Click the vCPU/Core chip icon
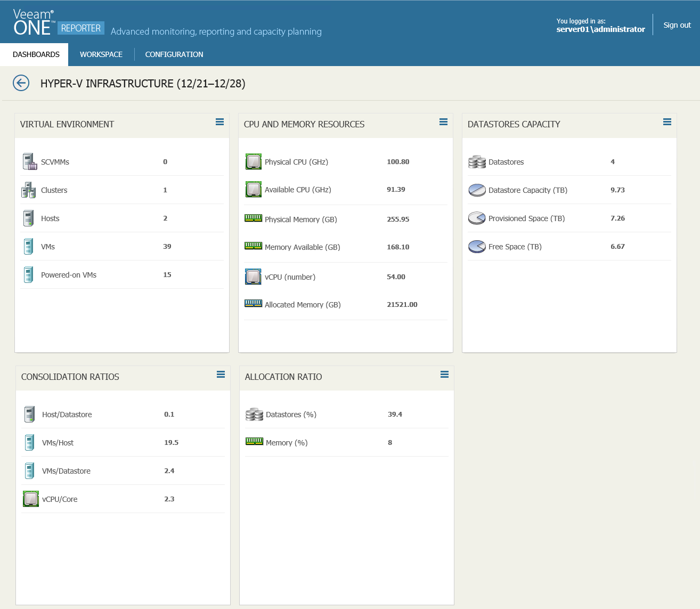Image resolution: width=700 pixels, height=609 pixels. [x=31, y=499]
